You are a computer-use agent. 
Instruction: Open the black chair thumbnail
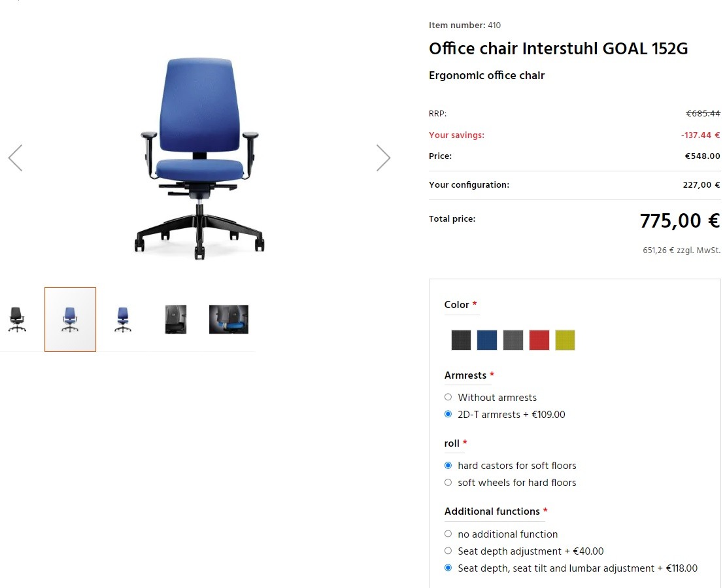click(x=18, y=319)
